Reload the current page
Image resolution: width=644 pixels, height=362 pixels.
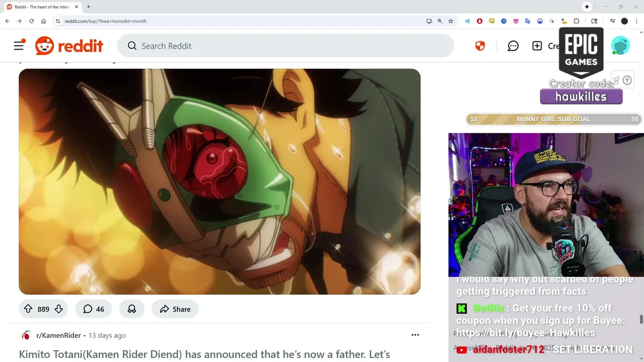click(31, 21)
